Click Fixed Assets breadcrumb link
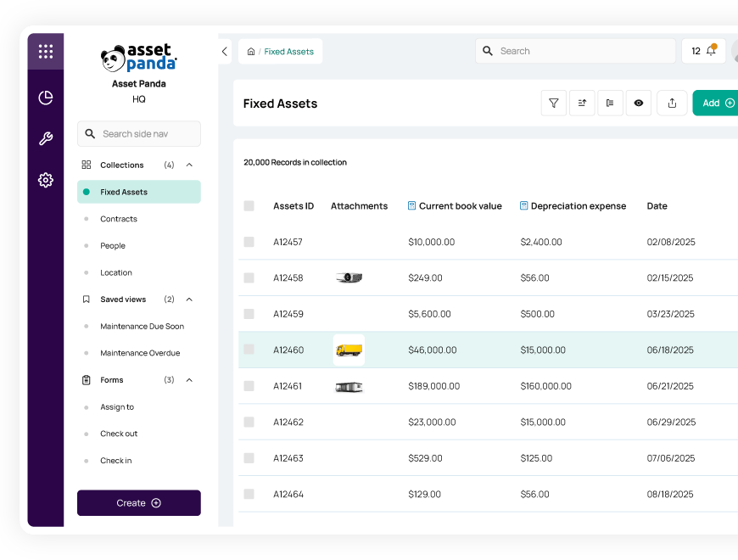738x560 pixels. coord(288,51)
